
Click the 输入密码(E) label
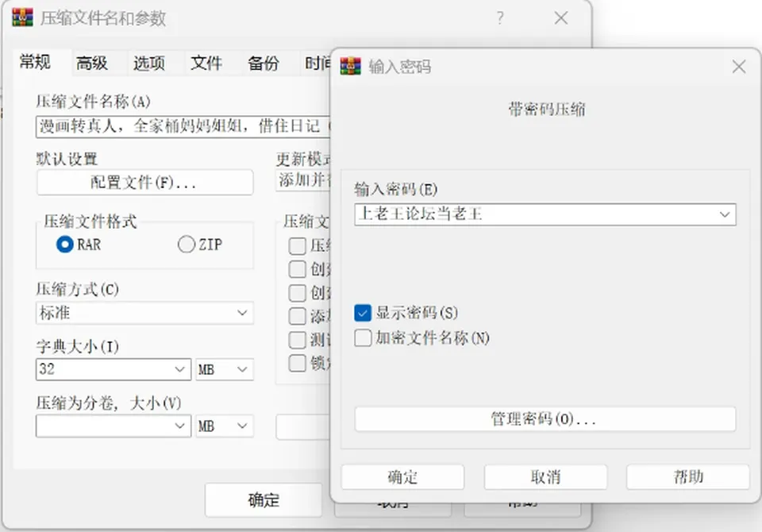pyautogui.click(x=395, y=189)
